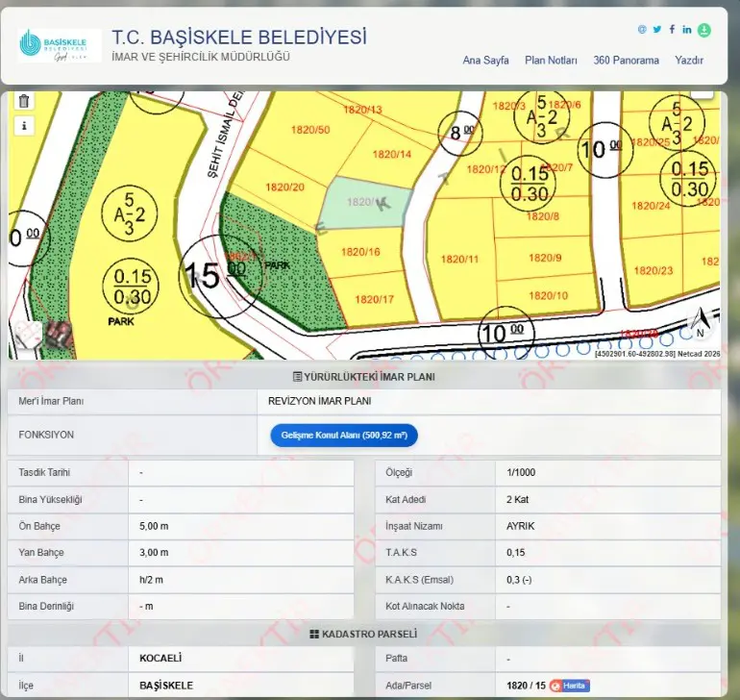
Task: Share on Facebook icon
Action: pyautogui.click(x=672, y=29)
